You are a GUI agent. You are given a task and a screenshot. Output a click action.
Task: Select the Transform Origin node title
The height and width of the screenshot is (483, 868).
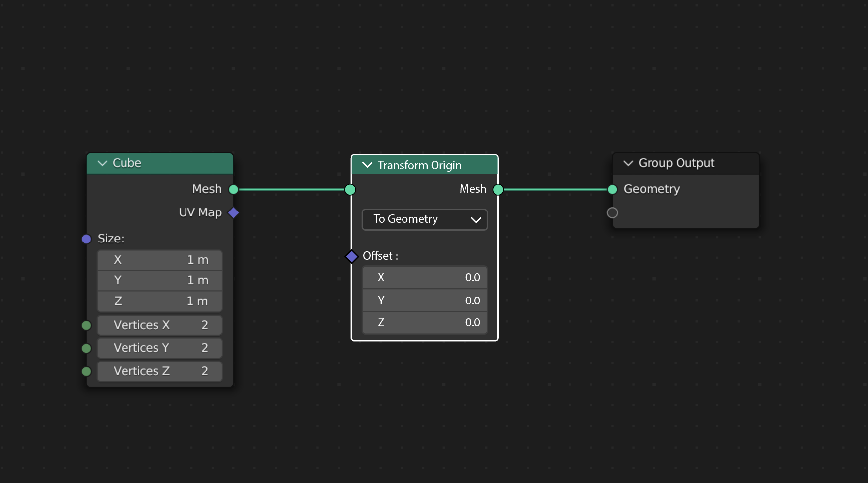coord(420,165)
